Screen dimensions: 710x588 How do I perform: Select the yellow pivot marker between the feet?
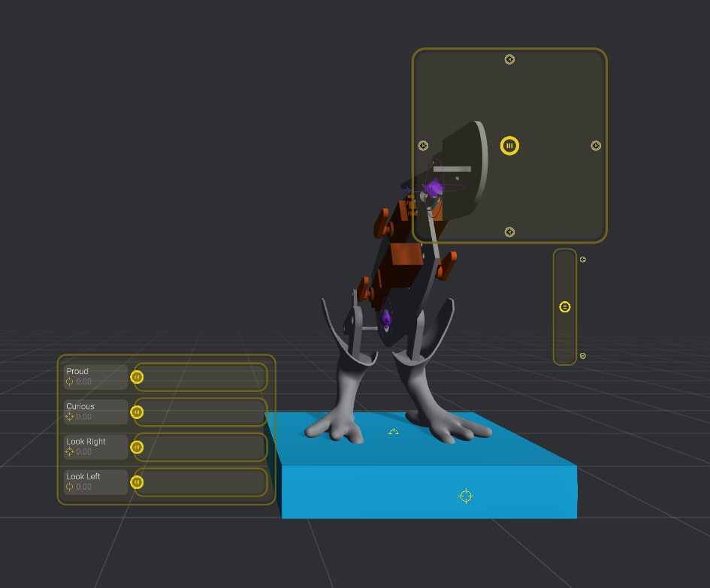click(x=394, y=432)
